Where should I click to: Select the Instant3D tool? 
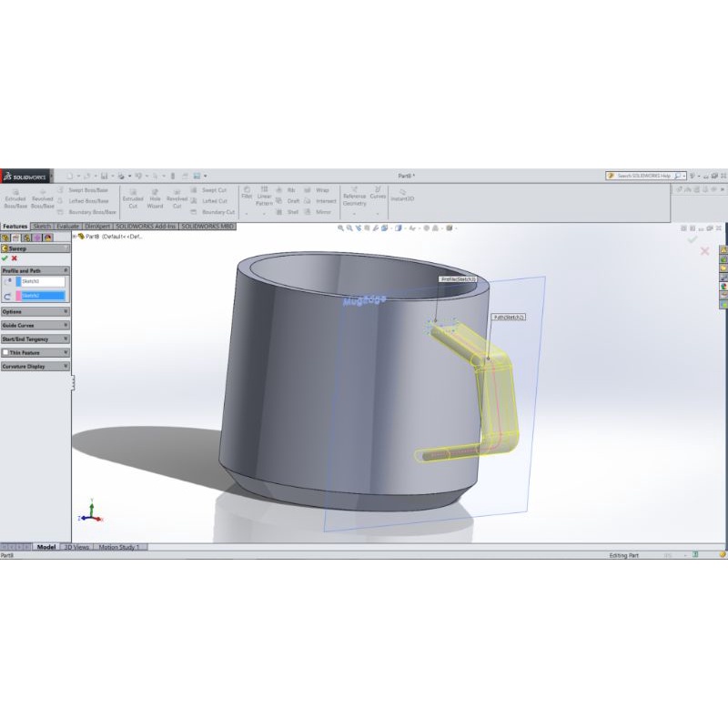(402, 197)
